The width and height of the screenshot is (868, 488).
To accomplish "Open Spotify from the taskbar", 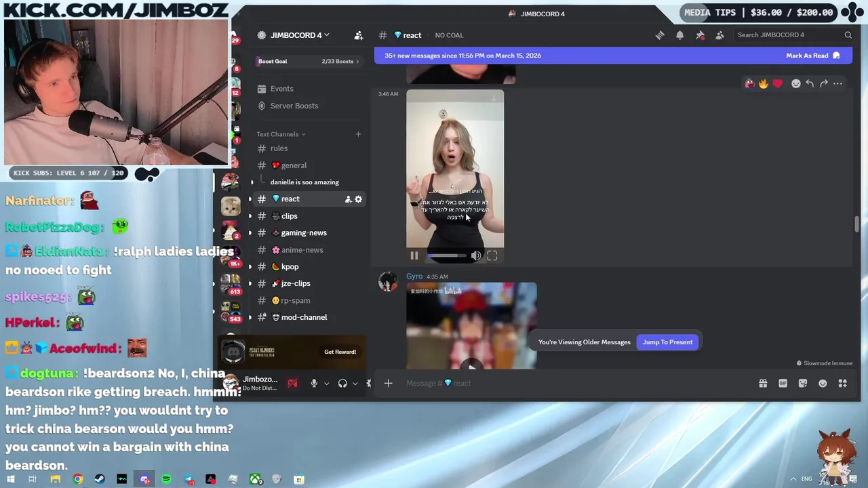I will [x=166, y=480].
